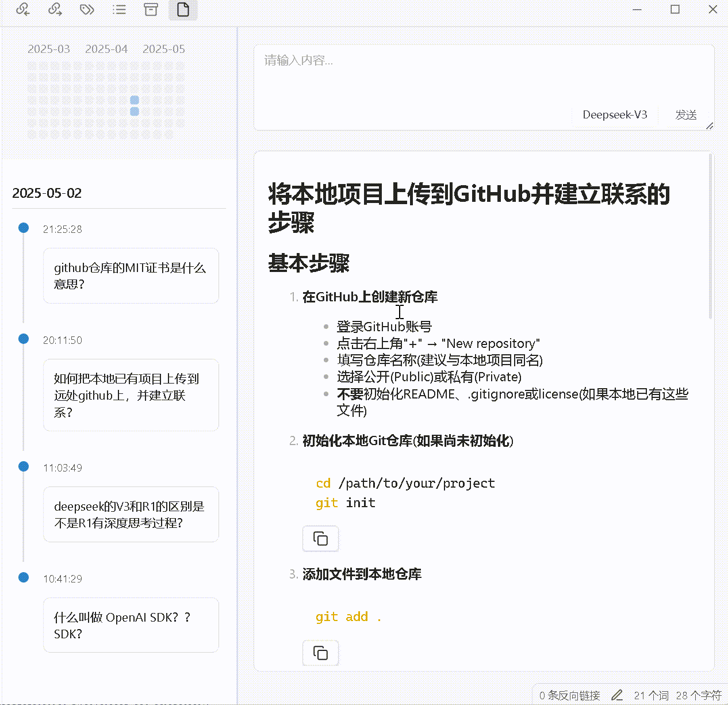Click the main title '将本地项目上传到GitHub'
Viewport: 728px width, 705px height.
(469, 208)
